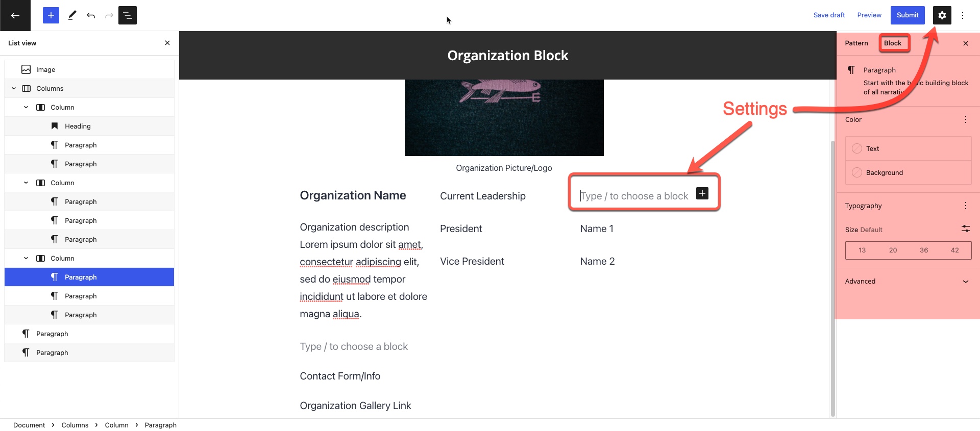Select the Heading item in List view

coord(78,126)
